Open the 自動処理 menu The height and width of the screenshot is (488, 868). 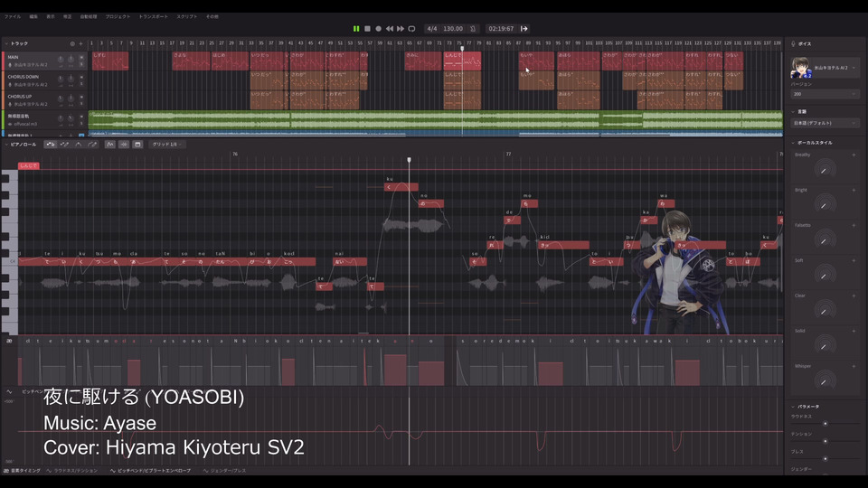[x=89, y=16]
